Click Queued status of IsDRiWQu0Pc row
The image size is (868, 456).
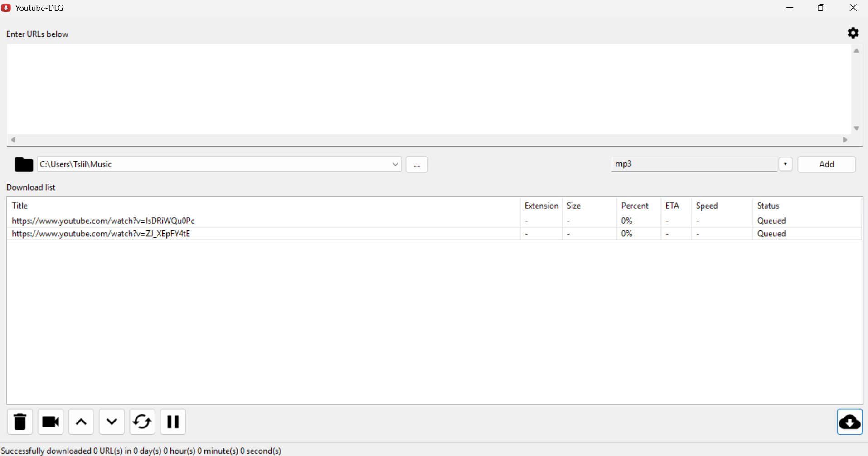point(771,221)
